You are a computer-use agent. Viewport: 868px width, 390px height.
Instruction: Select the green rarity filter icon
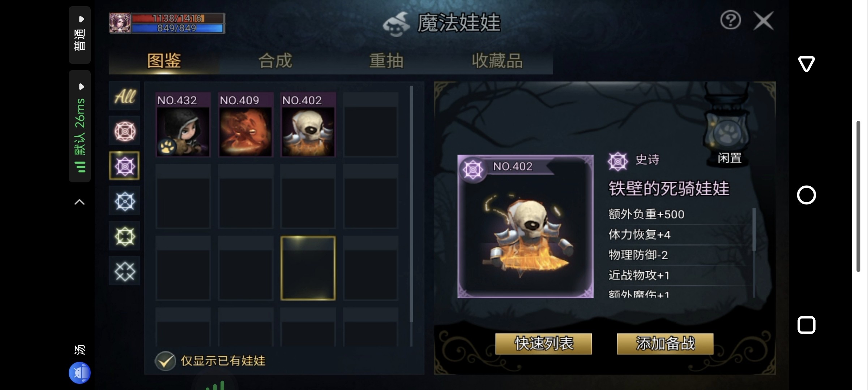click(x=124, y=236)
